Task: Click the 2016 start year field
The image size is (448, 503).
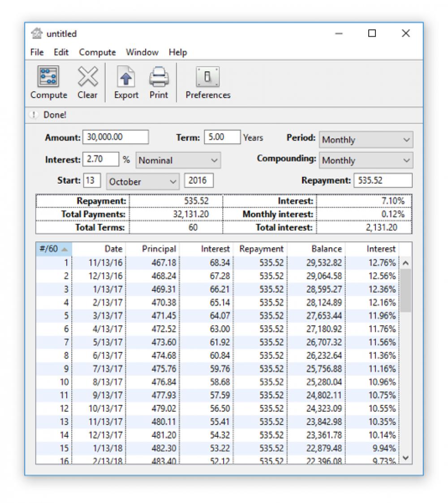Action: (x=199, y=180)
